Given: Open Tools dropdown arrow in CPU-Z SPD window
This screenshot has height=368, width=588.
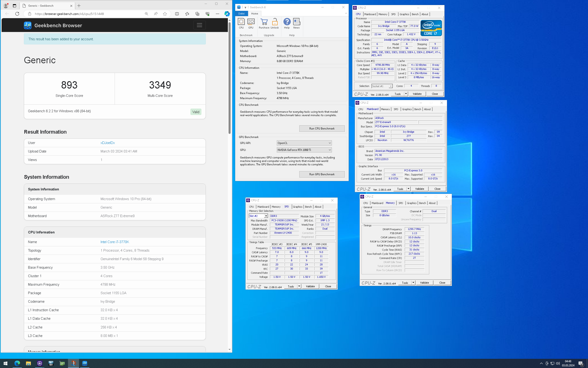Looking at the screenshot, I should [299, 287].
